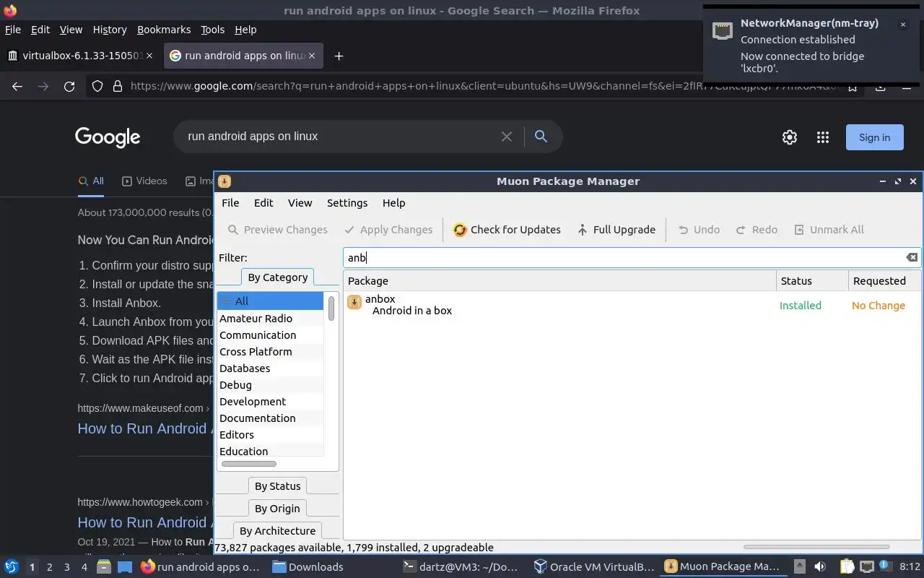Screen dimensions: 924x578
Task: Open the application launcher menu icon
Action: coord(11,567)
